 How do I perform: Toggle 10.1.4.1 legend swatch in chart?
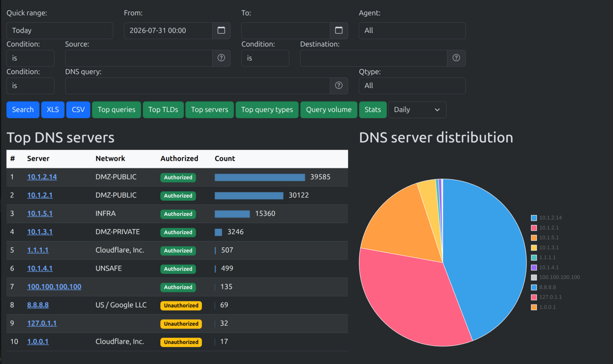click(534, 267)
